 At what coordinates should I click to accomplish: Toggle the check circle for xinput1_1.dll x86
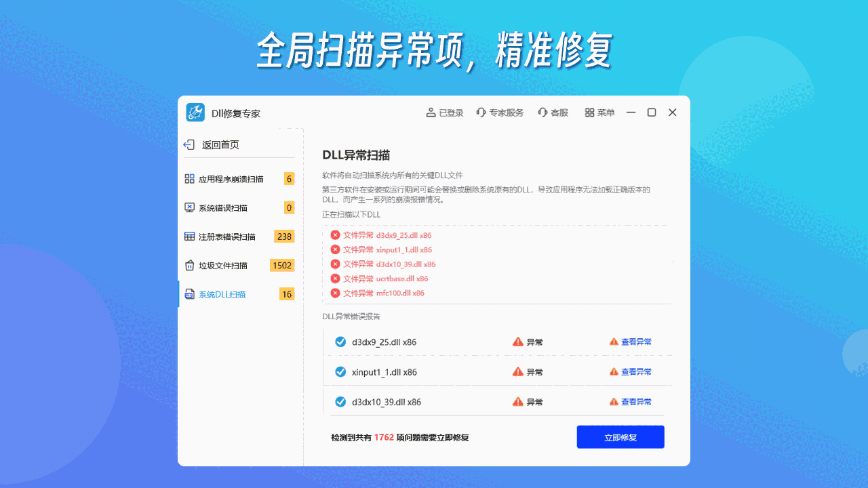coord(340,371)
